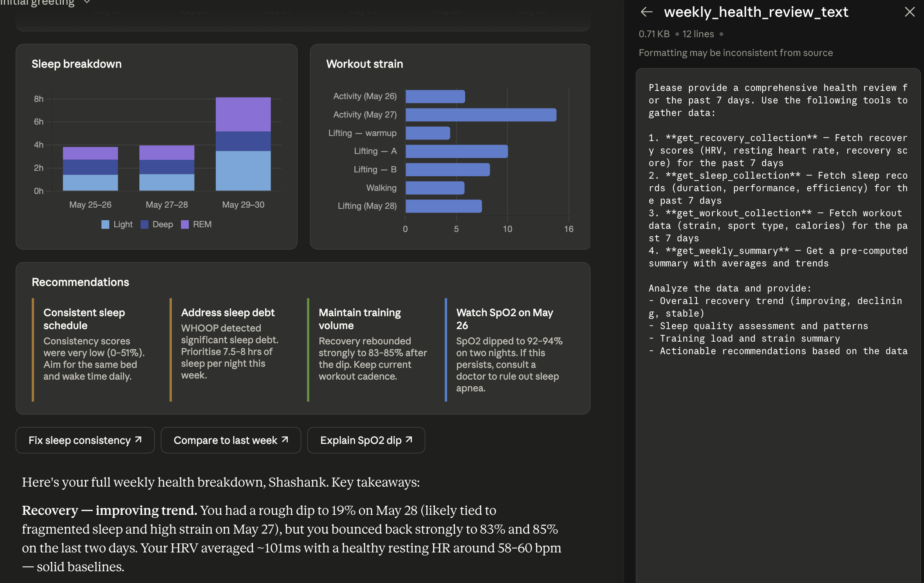Click 'Analyze the data and provide:' line
The height and width of the screenshot is (583, 924).
(x=730, y=288)
